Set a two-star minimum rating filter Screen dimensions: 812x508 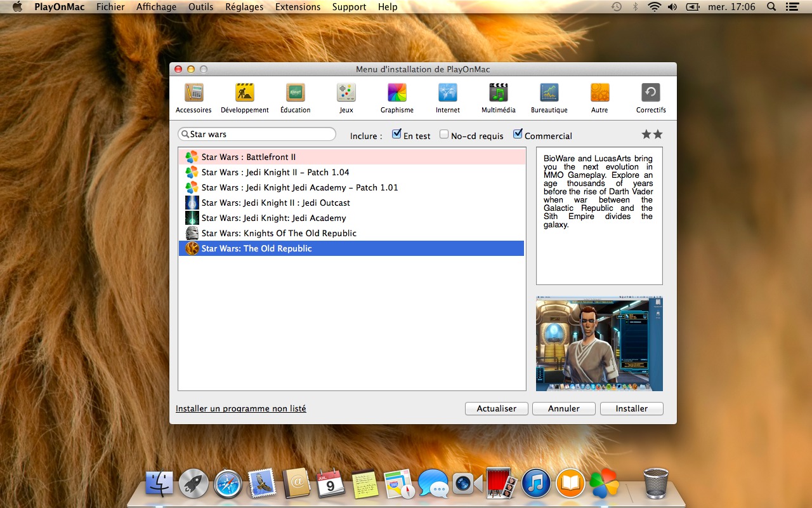tap(658, 135)
